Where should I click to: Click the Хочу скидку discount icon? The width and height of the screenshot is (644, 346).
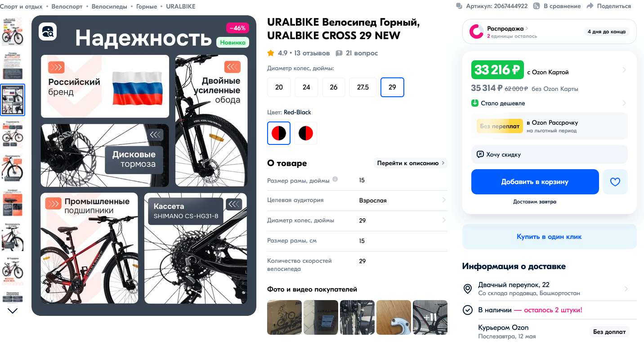[x=480, y=154]
